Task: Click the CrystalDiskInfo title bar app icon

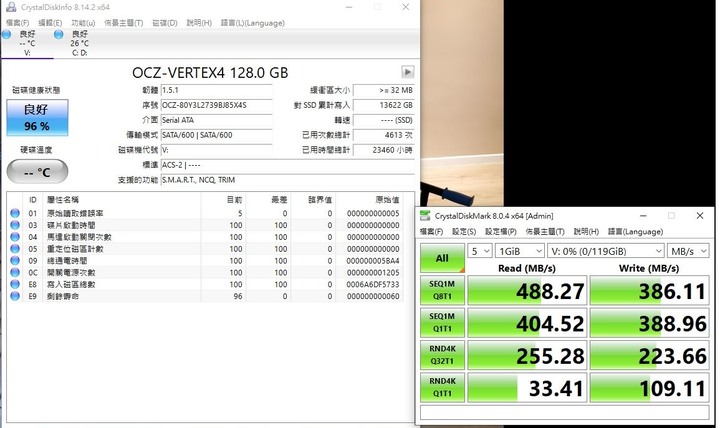Action: point(11,7)
